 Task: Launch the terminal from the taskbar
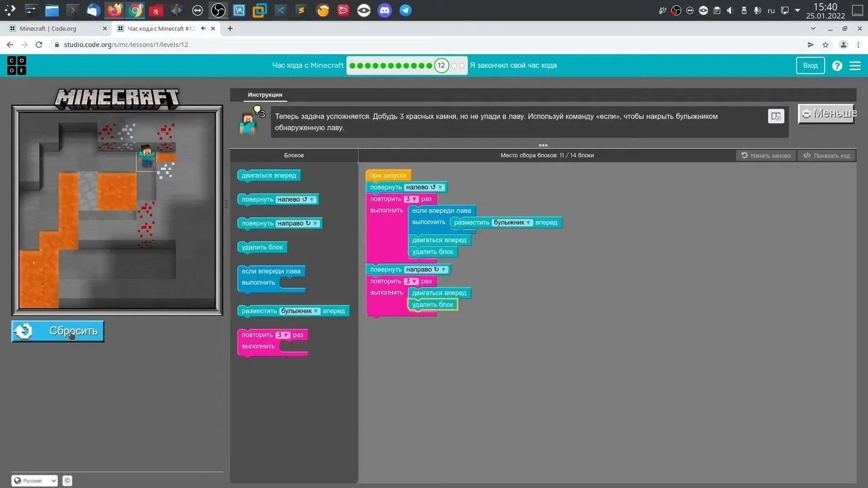point(72,10)
